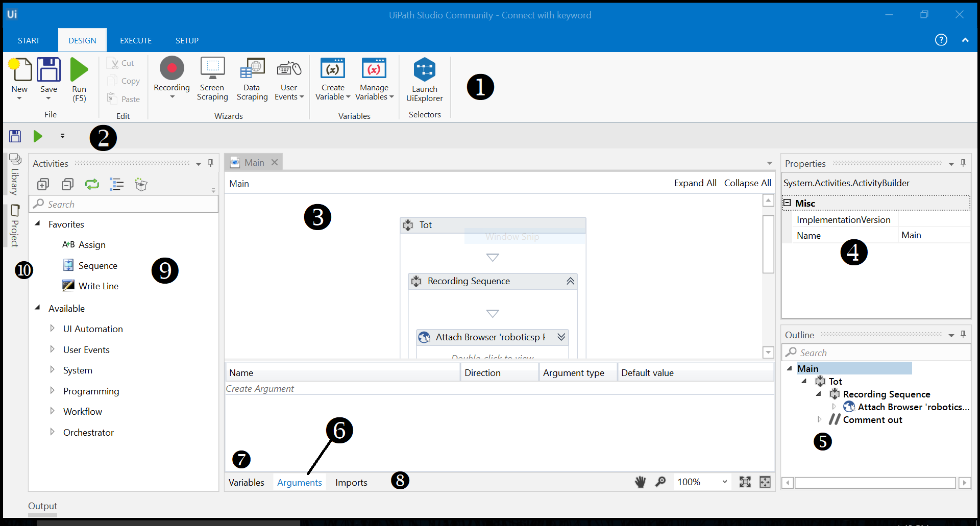Open Data Scraping wizard
980x526 pixels.
pos(252,68)
